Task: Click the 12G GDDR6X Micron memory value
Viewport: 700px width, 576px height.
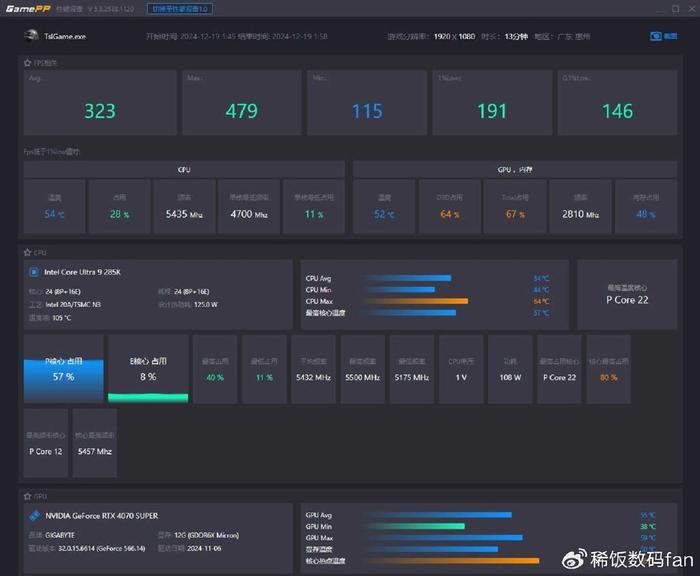Action: 206,535
